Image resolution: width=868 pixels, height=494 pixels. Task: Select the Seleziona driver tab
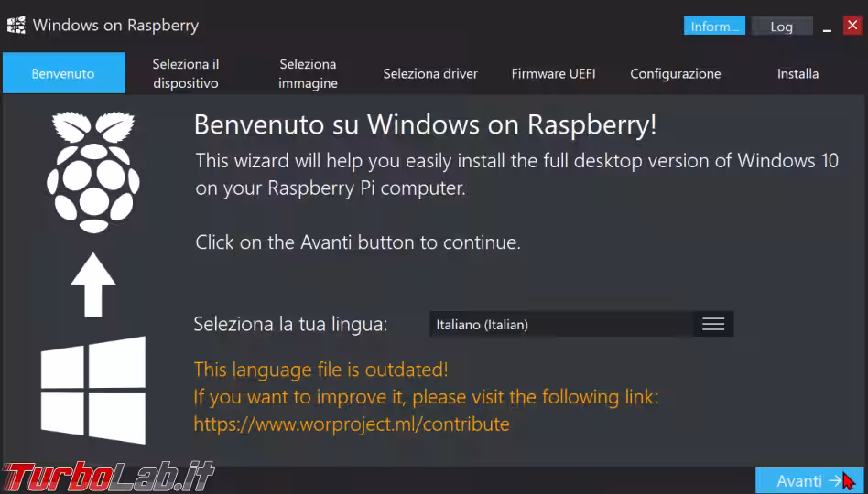430,73
